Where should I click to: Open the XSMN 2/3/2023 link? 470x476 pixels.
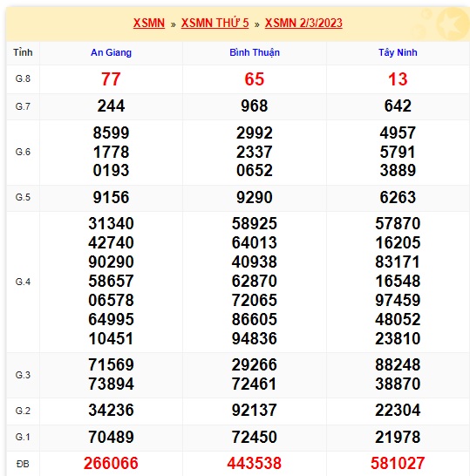tap(303, 23)
